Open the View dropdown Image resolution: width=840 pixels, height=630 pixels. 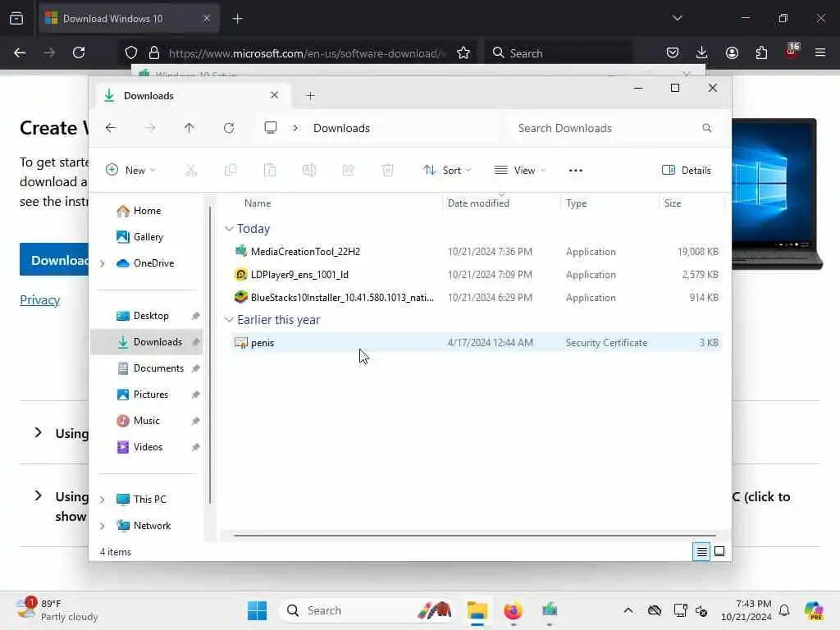(519, 171)
